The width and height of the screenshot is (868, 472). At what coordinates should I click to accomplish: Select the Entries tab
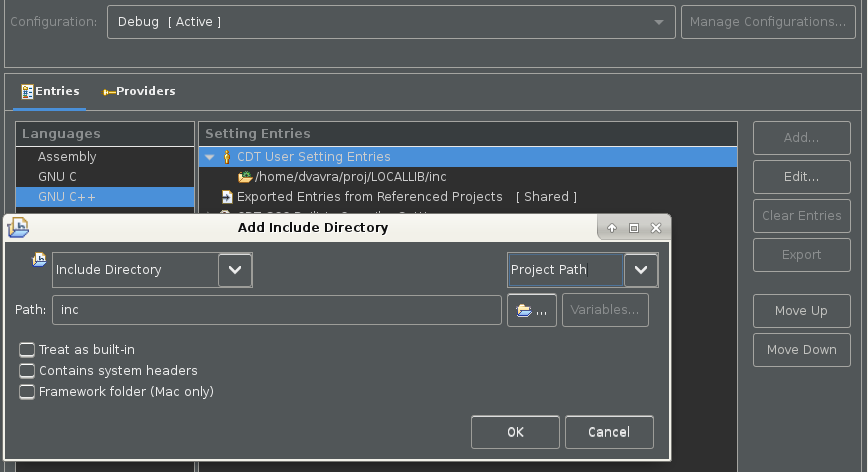pyautogui.click(x=50, y=91)
